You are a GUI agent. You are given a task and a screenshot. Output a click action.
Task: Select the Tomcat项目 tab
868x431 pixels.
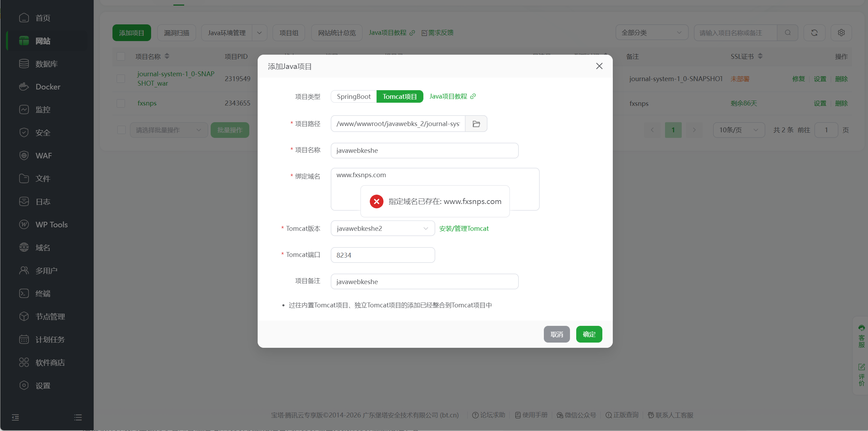[399, 96]
